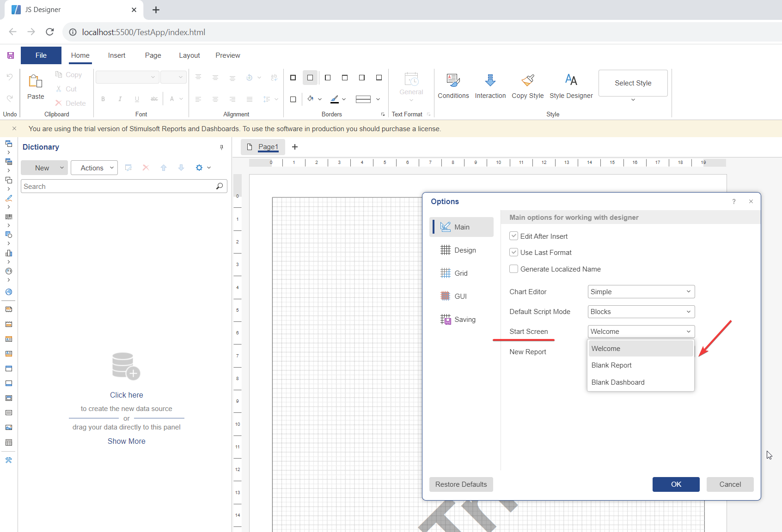Click the tools wrench icon at sidebar bottom
Image resolution: width=782 pixels, height=532 pixels.
9,460
